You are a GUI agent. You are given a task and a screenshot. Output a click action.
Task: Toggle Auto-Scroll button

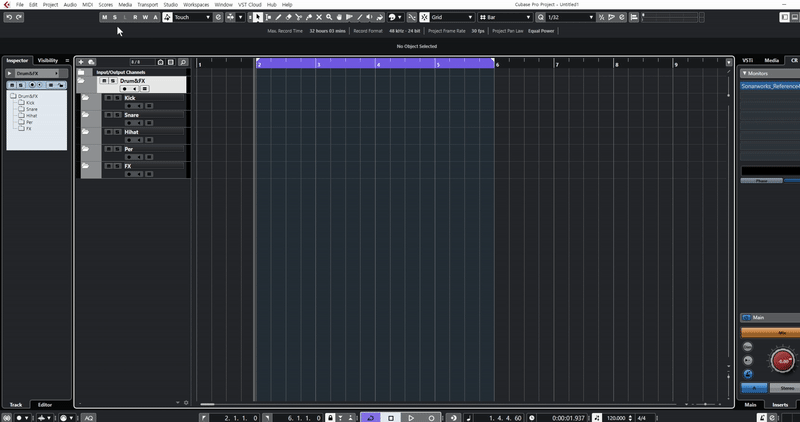tap(231, 17)
